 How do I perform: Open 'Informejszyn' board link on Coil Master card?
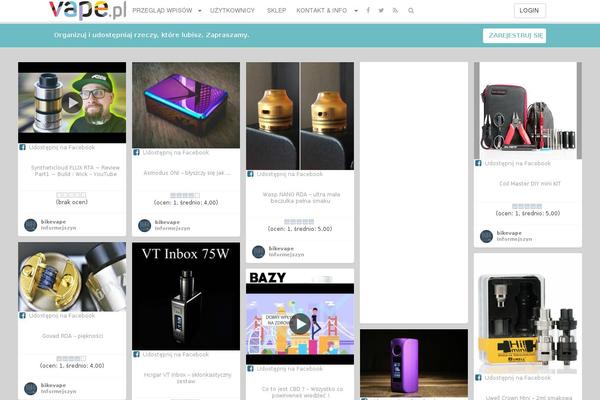click(514, 239)
